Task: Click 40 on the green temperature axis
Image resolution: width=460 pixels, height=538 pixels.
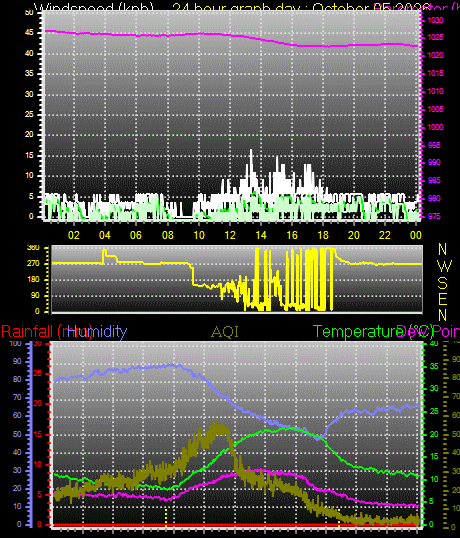Action: coord(434,343)
